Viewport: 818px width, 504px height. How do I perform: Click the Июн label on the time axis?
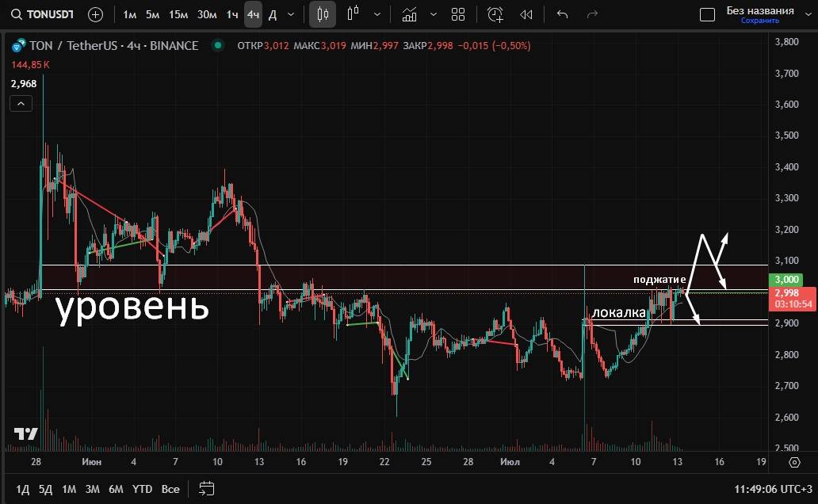click(x=91, y=462)
